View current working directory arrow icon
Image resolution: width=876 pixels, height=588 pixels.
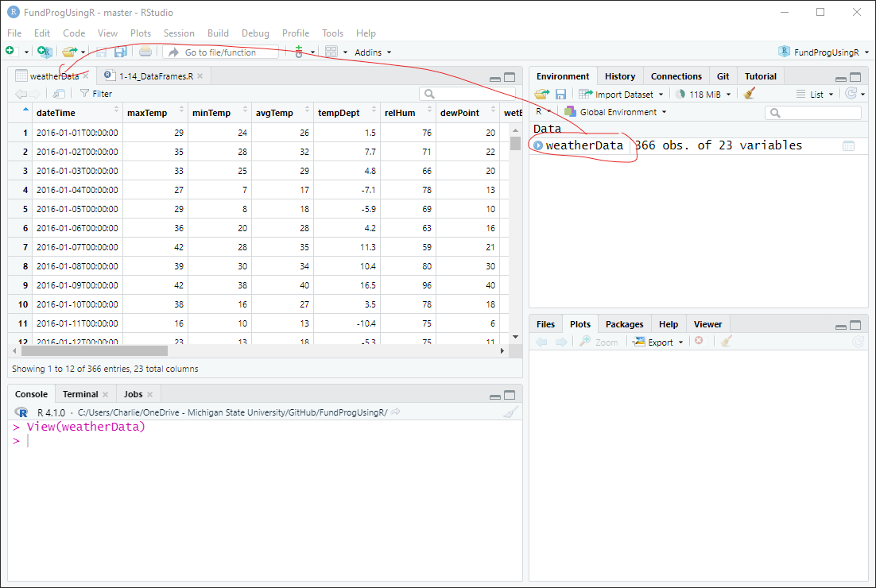click(x=396, y=412)
